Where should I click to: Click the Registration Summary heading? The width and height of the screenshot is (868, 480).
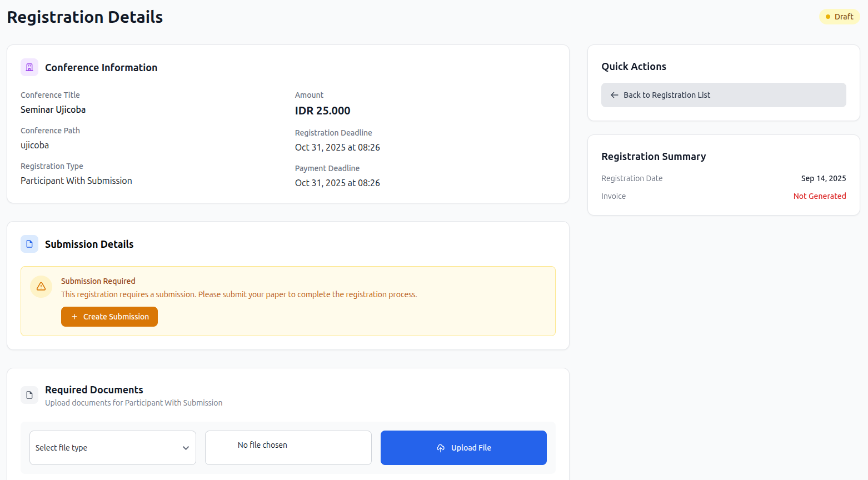click(654, 156)
